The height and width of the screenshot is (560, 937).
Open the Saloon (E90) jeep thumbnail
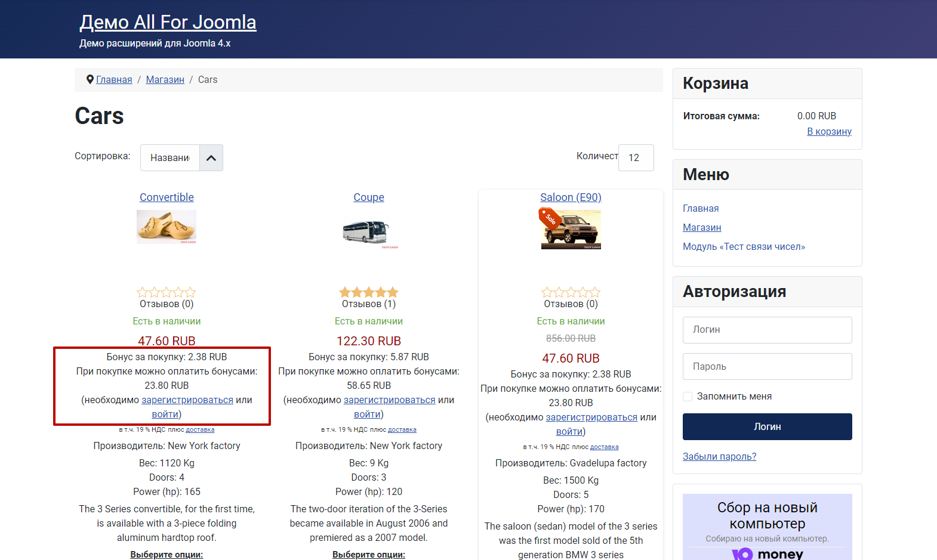coord(571,230)
